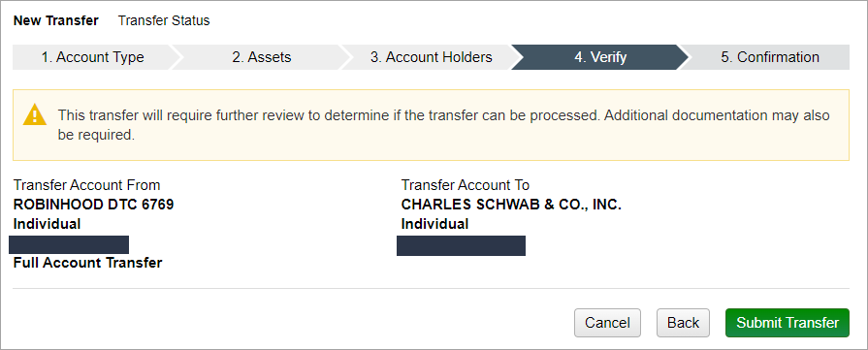This screenshot has width=868, height=350.
Task: Click Individual under Transfer Account To
Action: pos(434,224)
